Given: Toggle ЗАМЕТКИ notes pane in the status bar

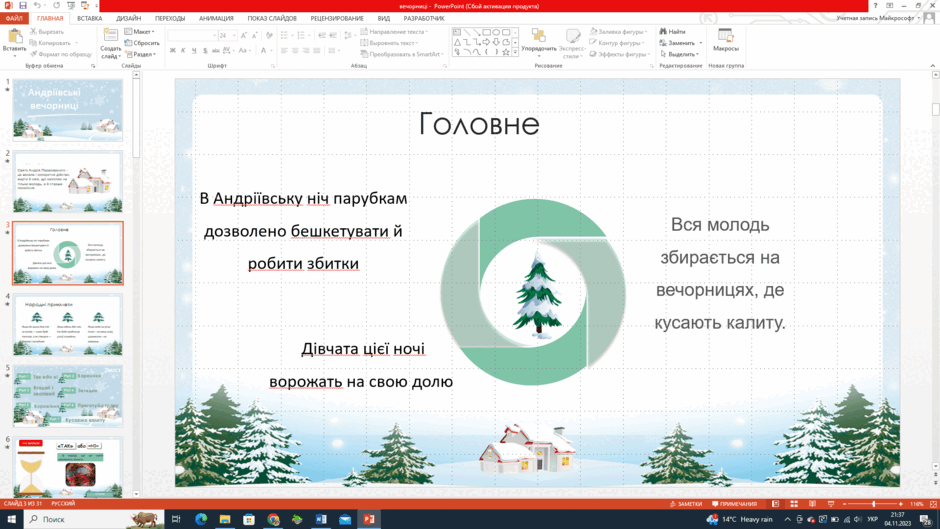Looking at the screenshot, I should (x=686, y=504).
